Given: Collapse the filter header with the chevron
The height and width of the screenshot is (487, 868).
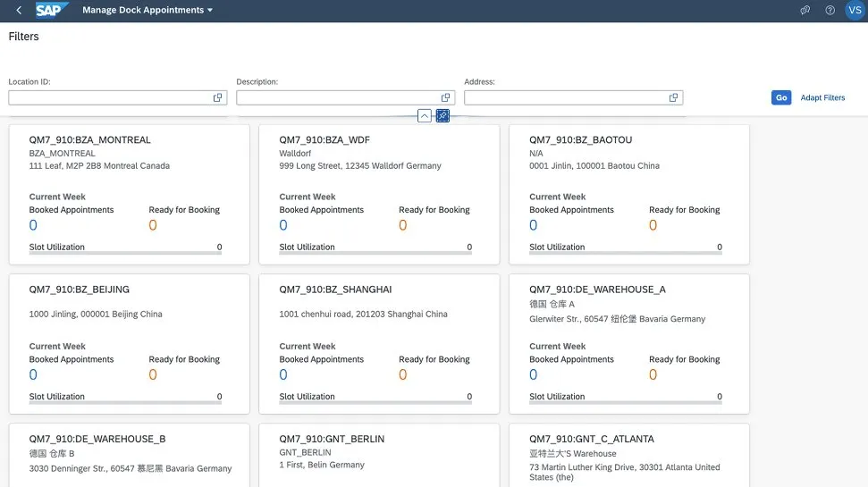Looking at the screenshot, I should click(x=424, y=116).
